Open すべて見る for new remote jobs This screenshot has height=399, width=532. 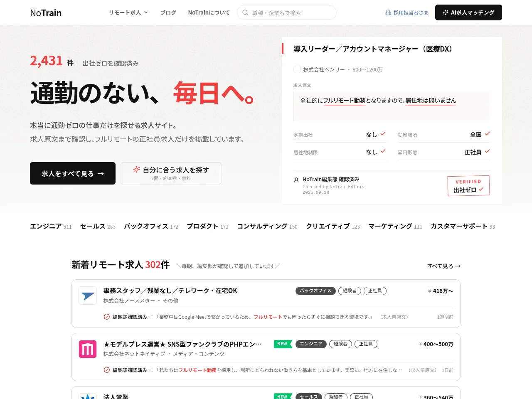(444, 266)
